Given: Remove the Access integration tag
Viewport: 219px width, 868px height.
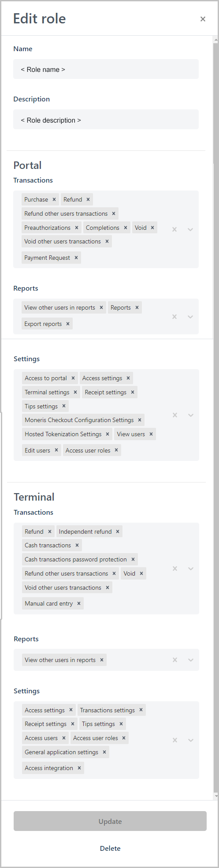Looking at the screenshot, I should [79, 768].
